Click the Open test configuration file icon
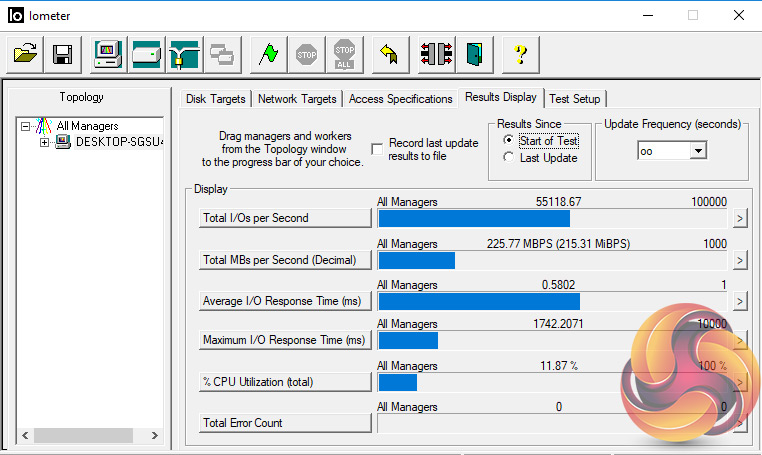Image resolution: width=762 pixels, height=455 pixels. coord(27,54)
